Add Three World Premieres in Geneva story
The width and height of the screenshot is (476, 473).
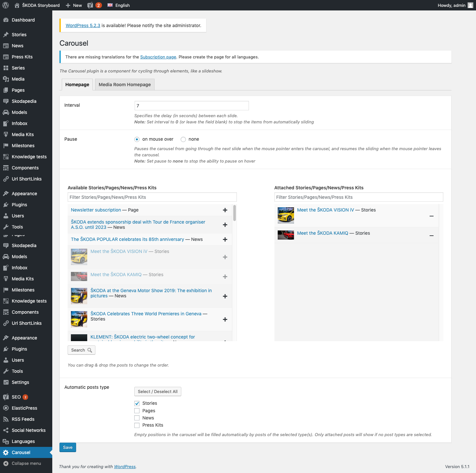[225, 320]
